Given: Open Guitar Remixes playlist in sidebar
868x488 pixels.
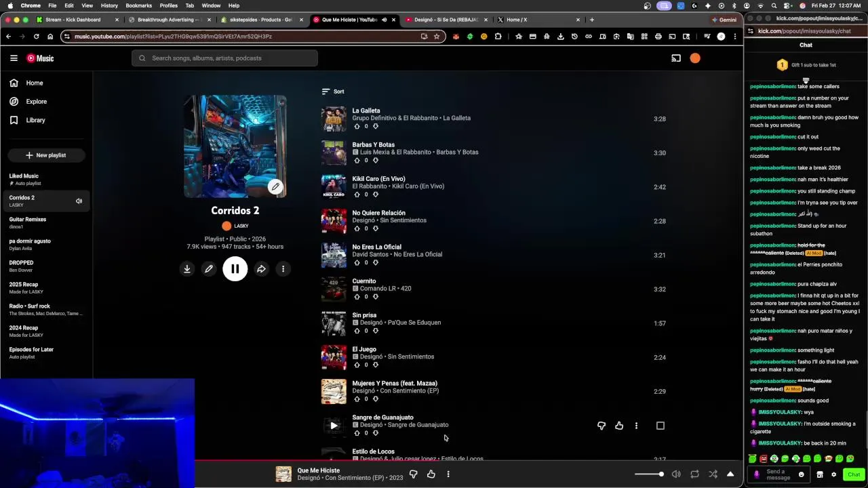Looking at the screenshot, I should [x=46, y=222].
